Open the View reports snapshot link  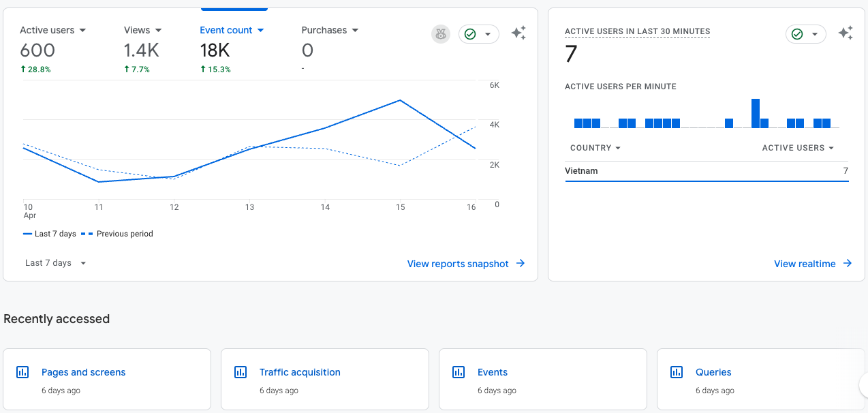[x=458, y=264]
